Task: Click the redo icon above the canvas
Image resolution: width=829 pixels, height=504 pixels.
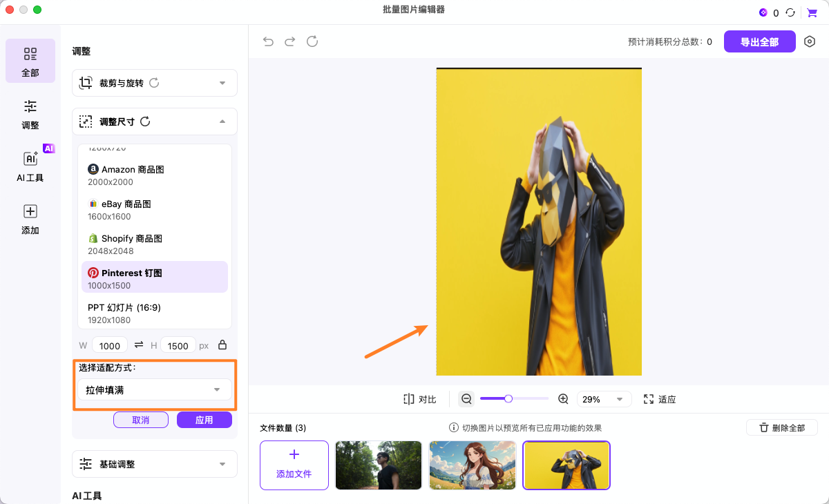Action: tap(290, 41)
